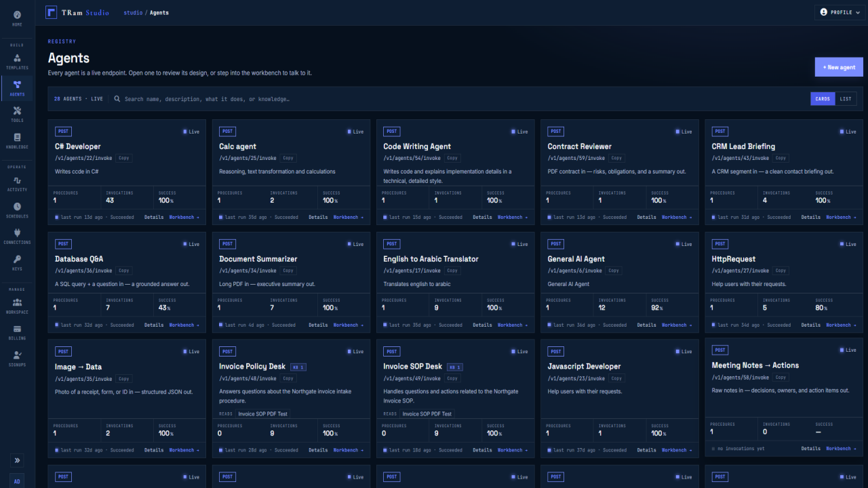This screenshot has height=488, width=868.
Task: Click the New agent button
Action: pos(839,67)
